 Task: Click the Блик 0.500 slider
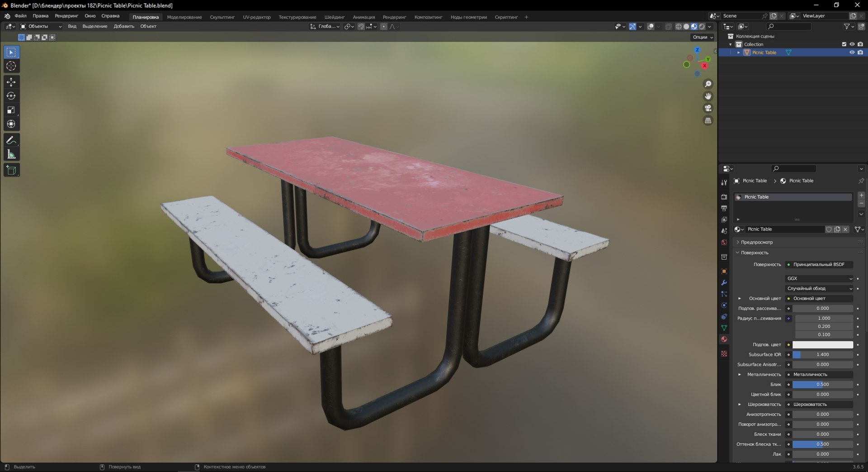(x=823, y=385)
